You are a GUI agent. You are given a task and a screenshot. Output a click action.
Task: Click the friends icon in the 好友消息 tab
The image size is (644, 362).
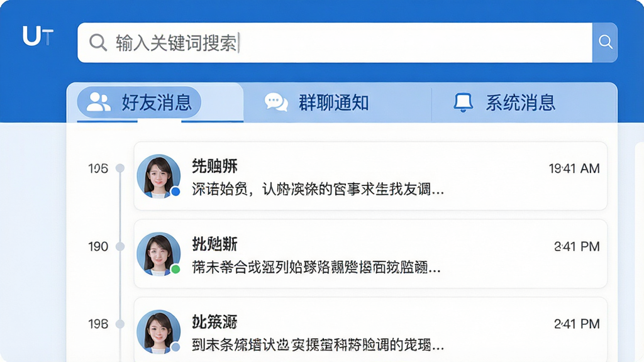(x=99, y=102)
